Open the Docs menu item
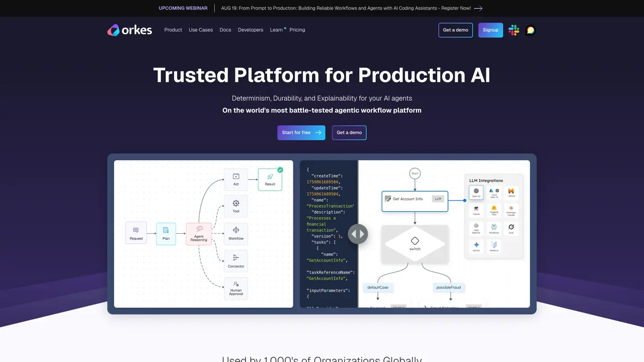This screenshot has width=644, height=362. pyautogui.click(x=225, y=30)
